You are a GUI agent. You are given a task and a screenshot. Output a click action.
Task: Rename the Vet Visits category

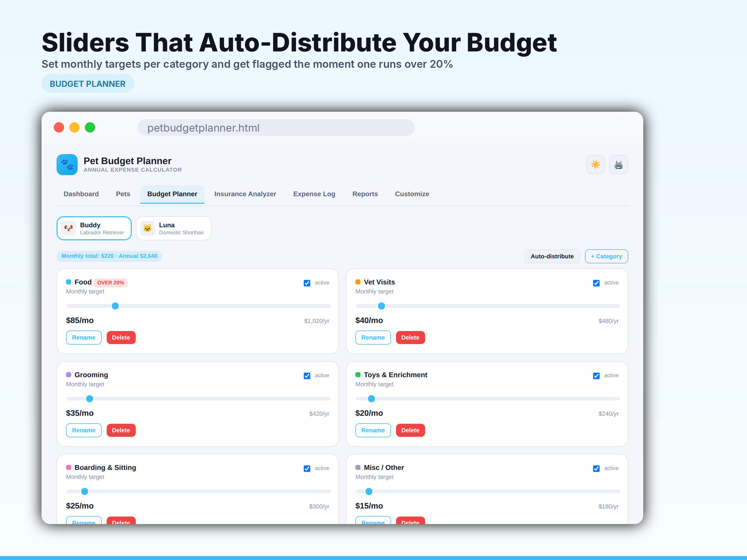(x=373, y=338)
